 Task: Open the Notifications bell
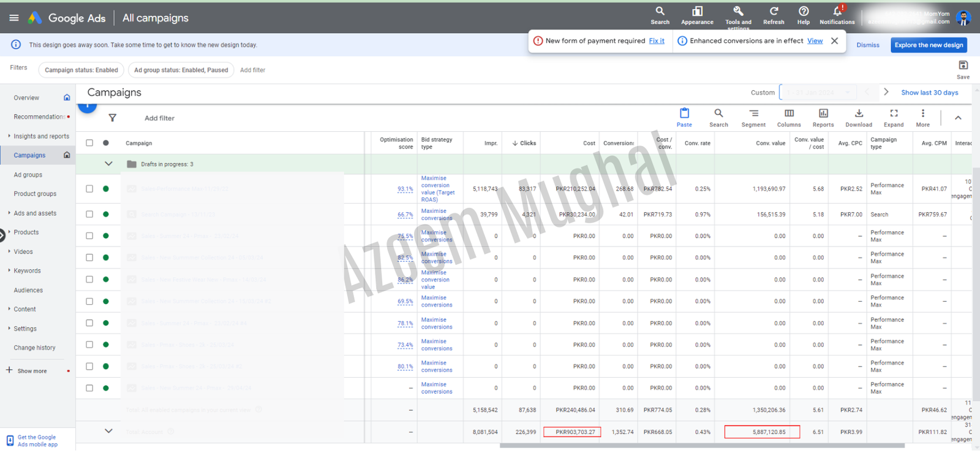[837, 12]
